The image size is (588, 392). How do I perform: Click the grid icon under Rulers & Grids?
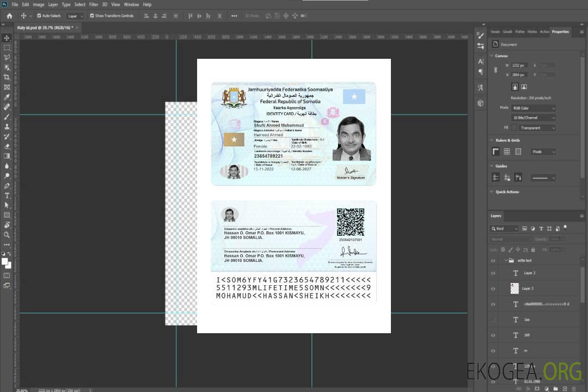(x=506, y=151)
